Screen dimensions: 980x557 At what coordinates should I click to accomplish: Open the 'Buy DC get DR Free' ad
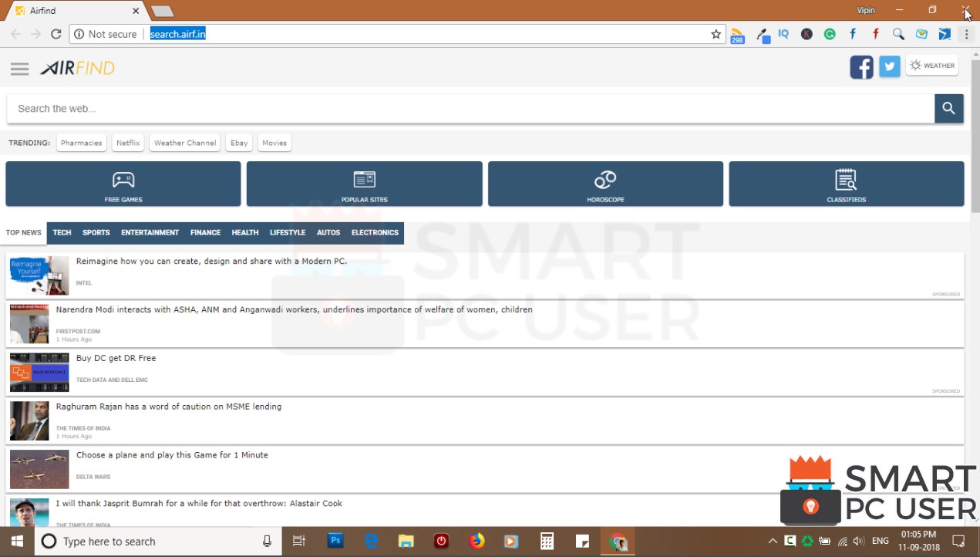tap(116, 359)
